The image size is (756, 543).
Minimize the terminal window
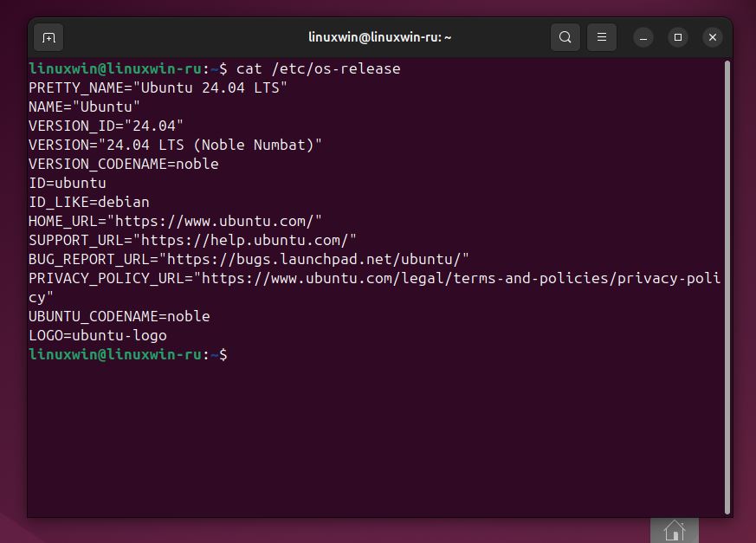click(643, 37)
